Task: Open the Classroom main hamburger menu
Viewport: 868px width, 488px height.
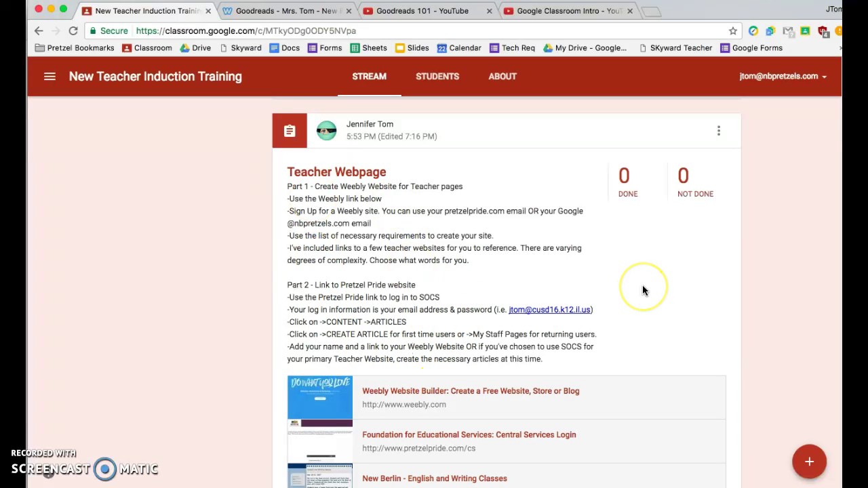Action: click(50, 77)
